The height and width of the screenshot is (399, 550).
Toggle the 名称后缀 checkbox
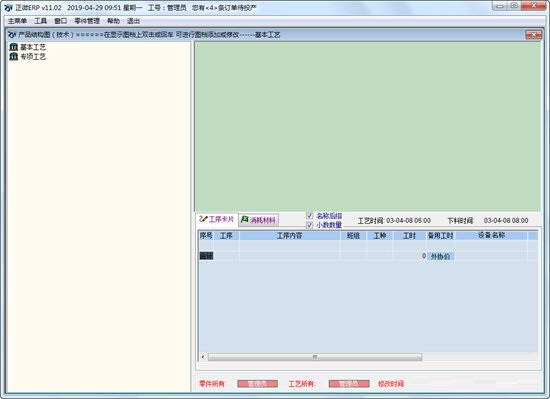coord(309,216)
